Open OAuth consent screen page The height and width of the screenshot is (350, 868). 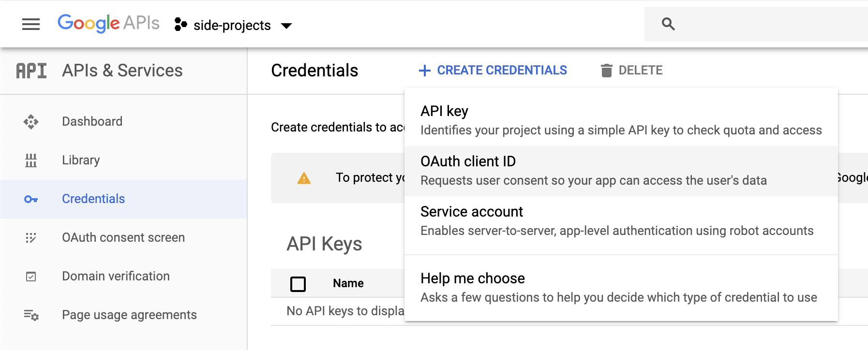coord(123,238)
